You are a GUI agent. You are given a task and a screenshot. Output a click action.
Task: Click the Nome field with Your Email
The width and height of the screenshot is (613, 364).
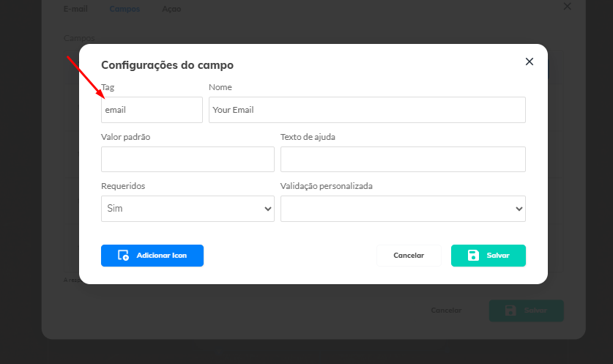[x=367, y=110]
